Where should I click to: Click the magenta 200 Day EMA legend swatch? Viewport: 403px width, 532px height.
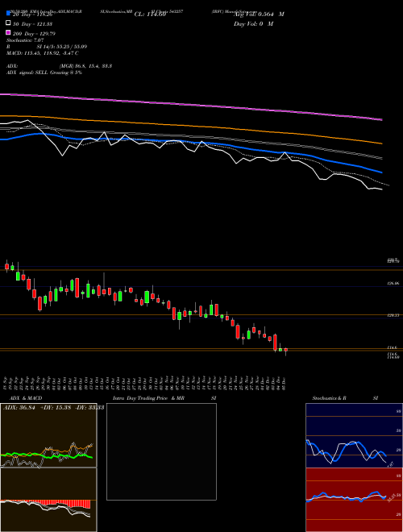(9, 32)
